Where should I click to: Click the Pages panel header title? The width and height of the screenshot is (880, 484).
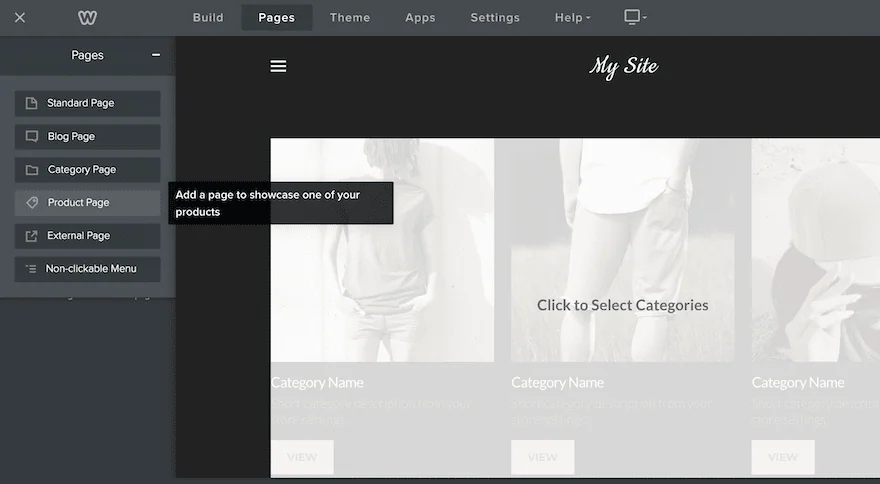click(x=87, y=55)
